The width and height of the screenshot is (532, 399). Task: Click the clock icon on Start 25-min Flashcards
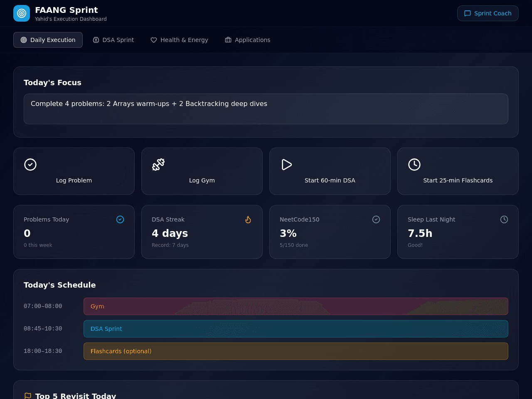coord(414,165)
